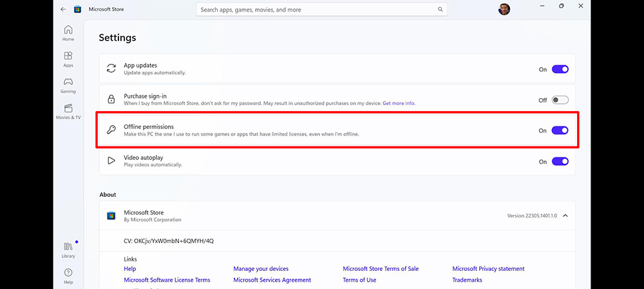Open Microsoft Privacy statement link
This screenshot has width=644, height=289.
pyautogui.click(x=488, y=269)
